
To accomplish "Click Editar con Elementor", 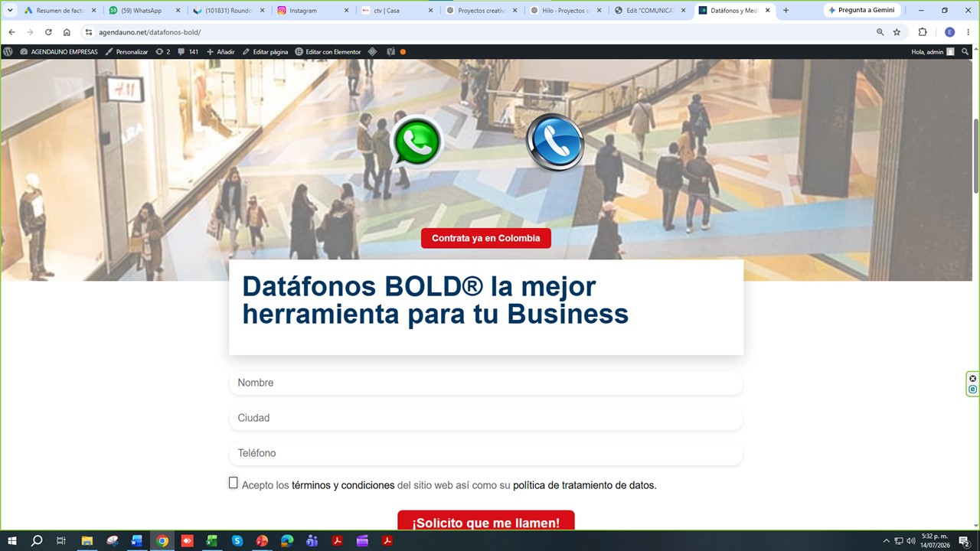I will [x=328, y=52].
